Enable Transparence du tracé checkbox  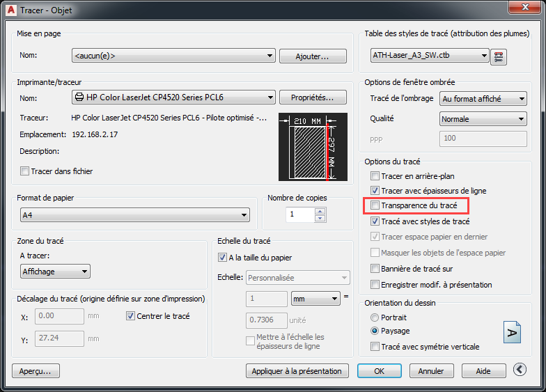375,205
